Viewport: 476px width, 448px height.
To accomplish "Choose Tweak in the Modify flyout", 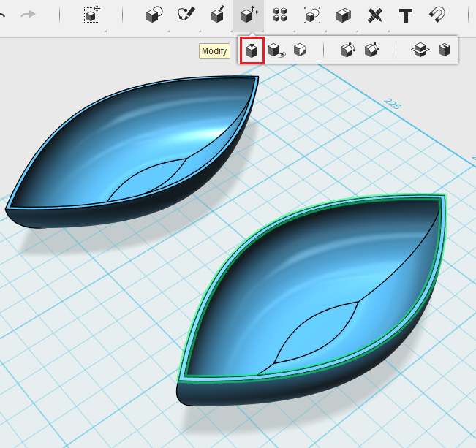I will [276, 50].
